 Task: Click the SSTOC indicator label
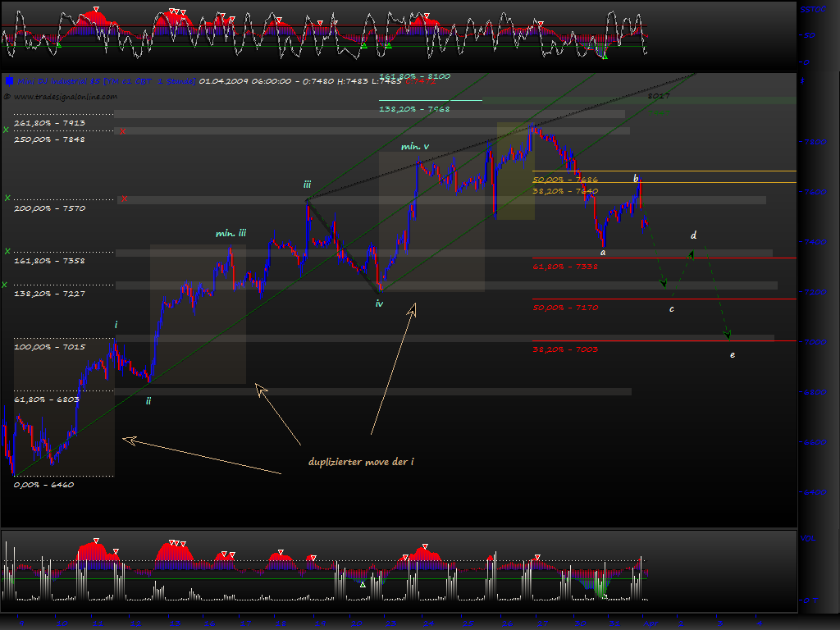pos(813,10)
